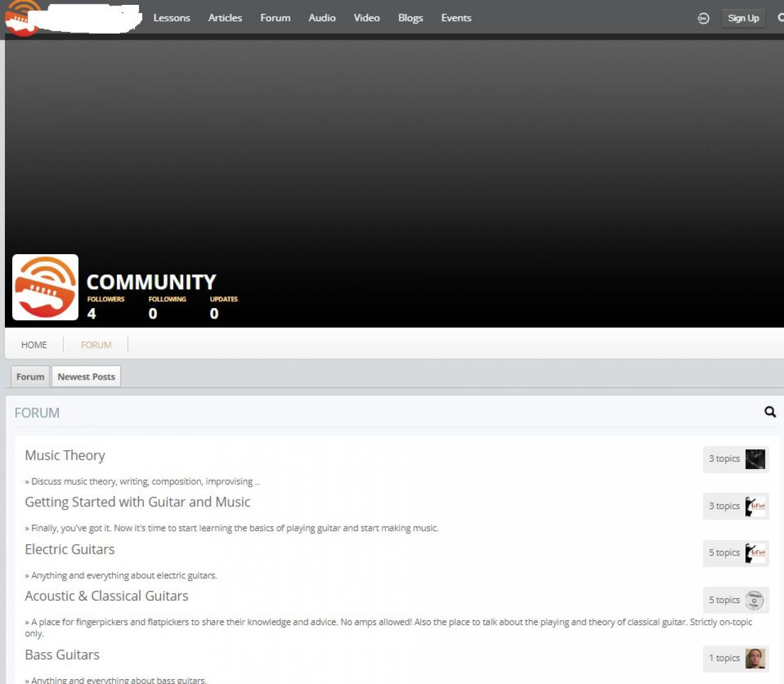View last poster avatar for Music Theory
784x684 pixels.
point(755,459)
